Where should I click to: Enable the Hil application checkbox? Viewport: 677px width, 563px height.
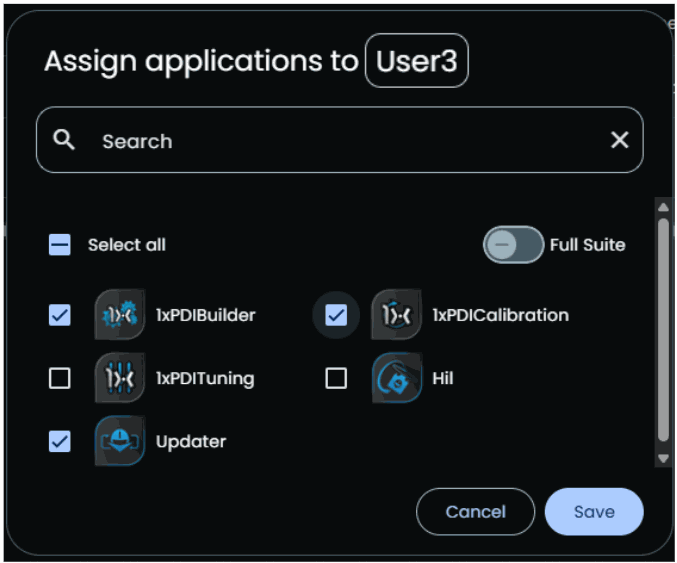(x=336, y=378)
